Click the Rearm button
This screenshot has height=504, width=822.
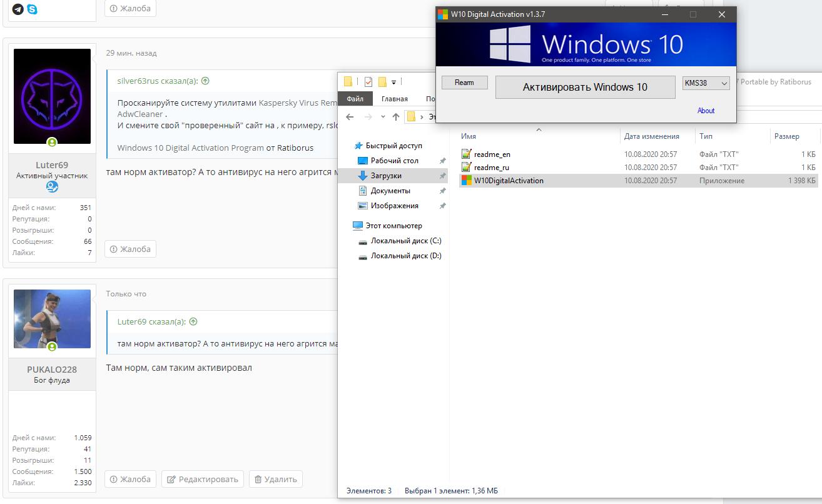(465, 83)
